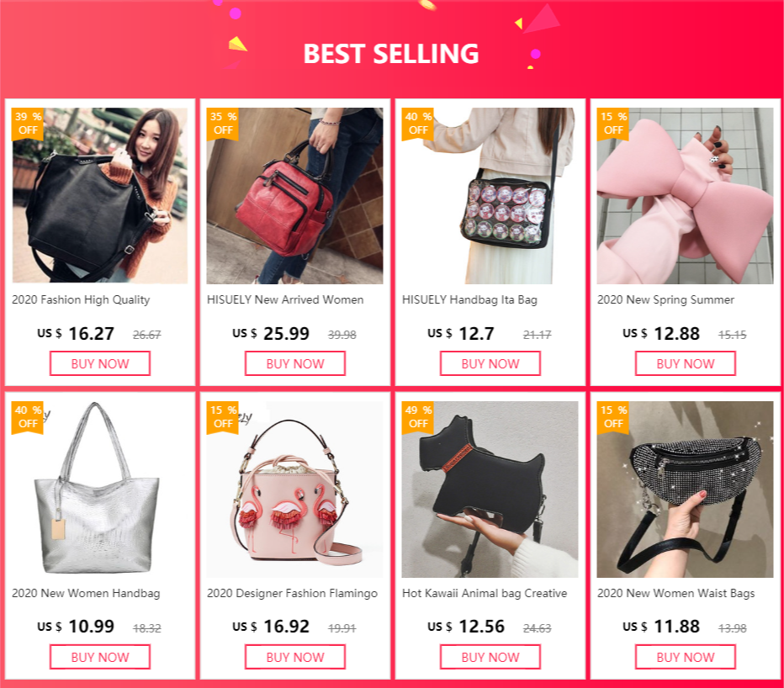This screenshot has height=688, width=784.
Task: Click BUY NOW under silver handbag at 10.99
Action: tap(100, 657)
